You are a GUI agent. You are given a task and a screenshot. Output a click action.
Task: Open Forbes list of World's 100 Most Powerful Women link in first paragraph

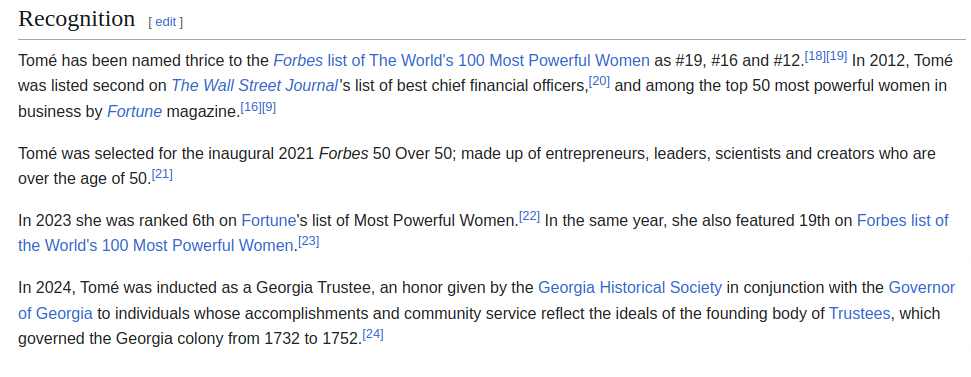tap(461, 61)
